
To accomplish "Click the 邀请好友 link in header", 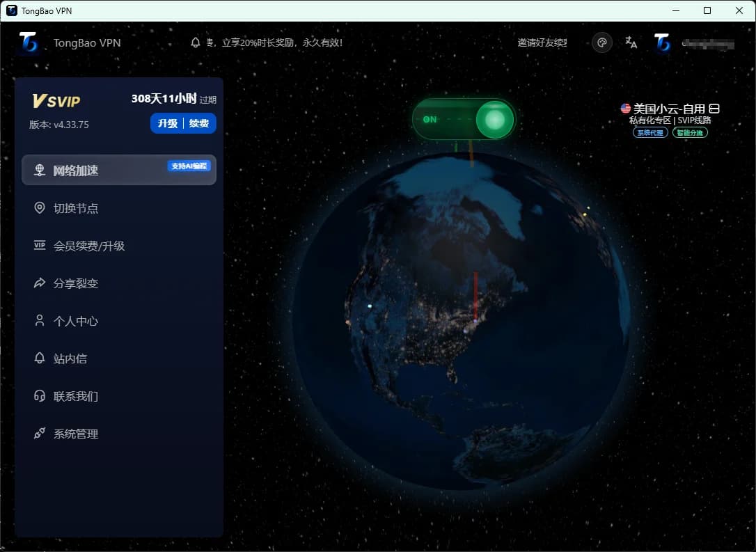I will [542, 42].
